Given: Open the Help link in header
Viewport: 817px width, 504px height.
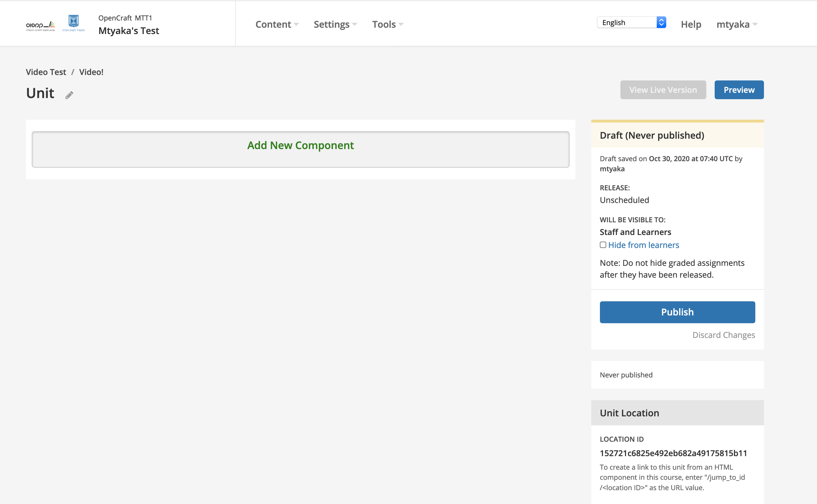Looking at the screenshot, I should pos(691,24).
